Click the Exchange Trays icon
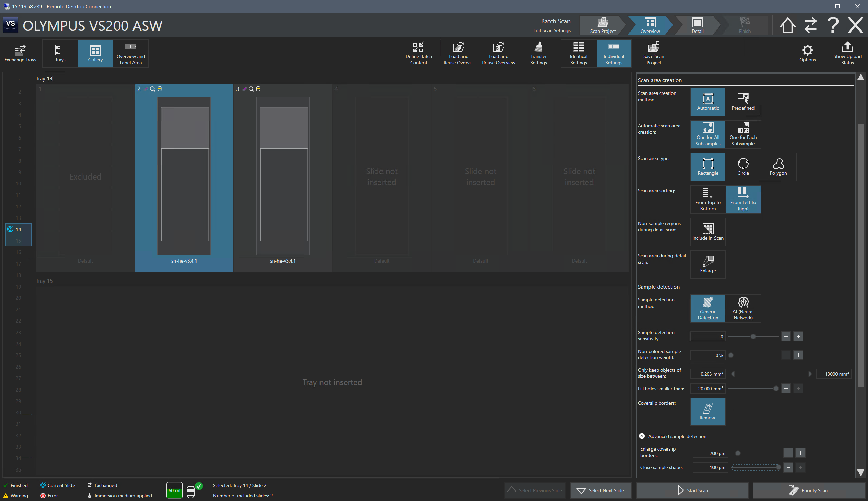The height and width of the screenshot is (501, 868). click(20, 53)
